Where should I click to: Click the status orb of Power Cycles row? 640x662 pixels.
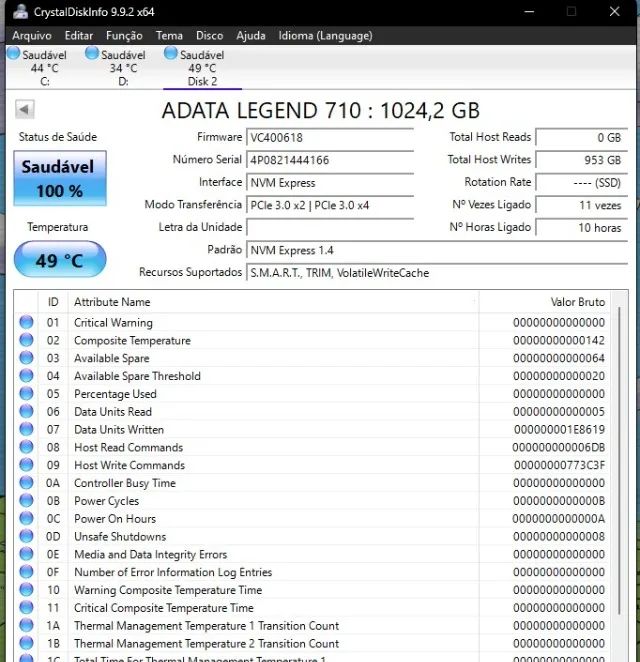point(26,500)
